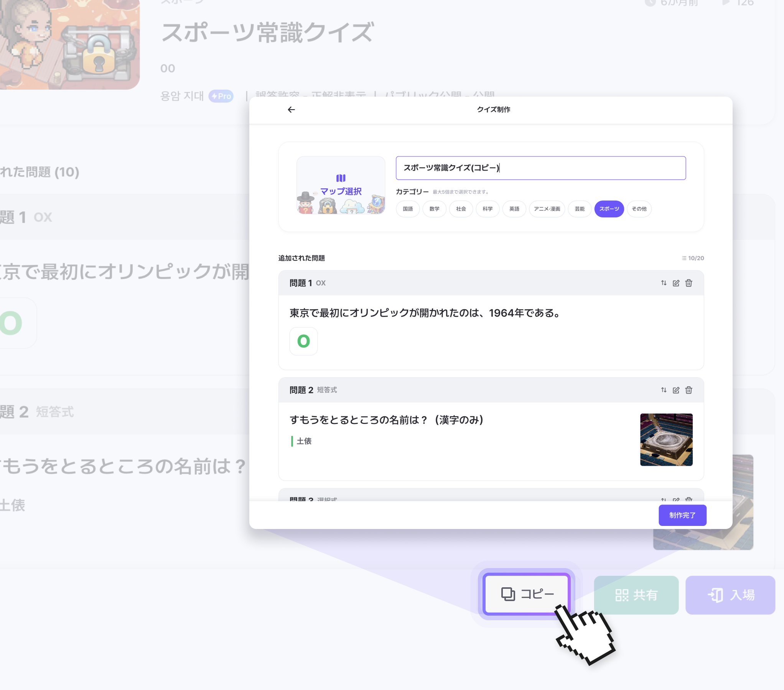Viewport: 784px width, 690px height.
Task: Click reorder arrows icon for 問題 1
Action: pos(664,283)
